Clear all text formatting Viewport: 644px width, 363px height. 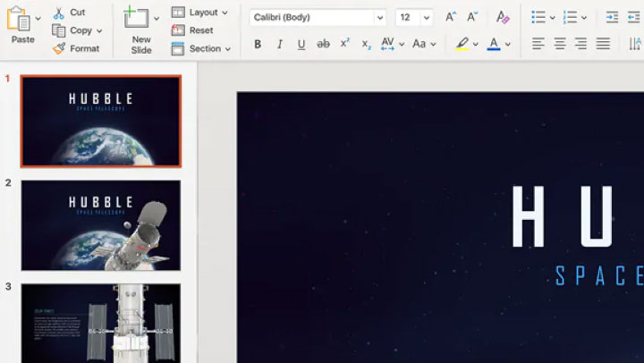coord(503,17)
